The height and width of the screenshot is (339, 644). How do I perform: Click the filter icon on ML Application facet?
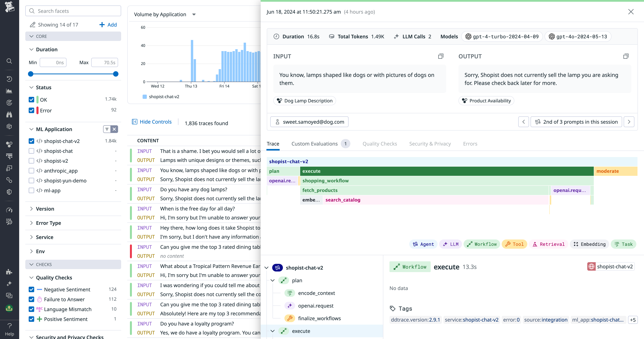pyautogui.click(x=107, y=129)
